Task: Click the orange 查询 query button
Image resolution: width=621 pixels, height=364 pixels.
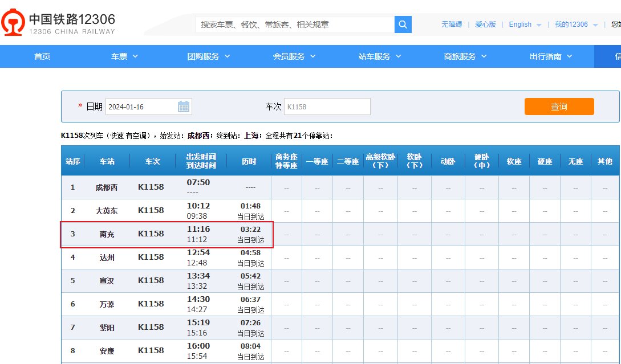Action: 559,107
